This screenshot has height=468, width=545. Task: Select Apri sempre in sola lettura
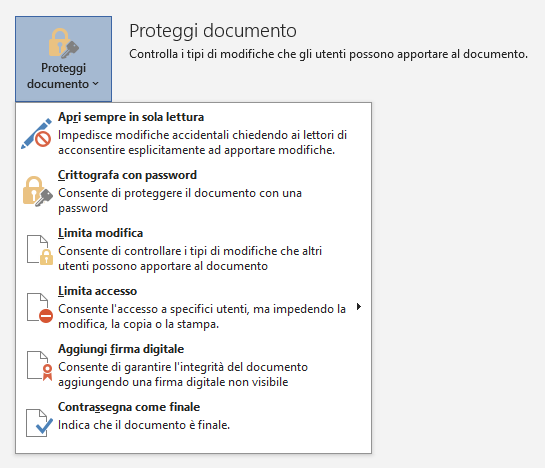(131, 117)
